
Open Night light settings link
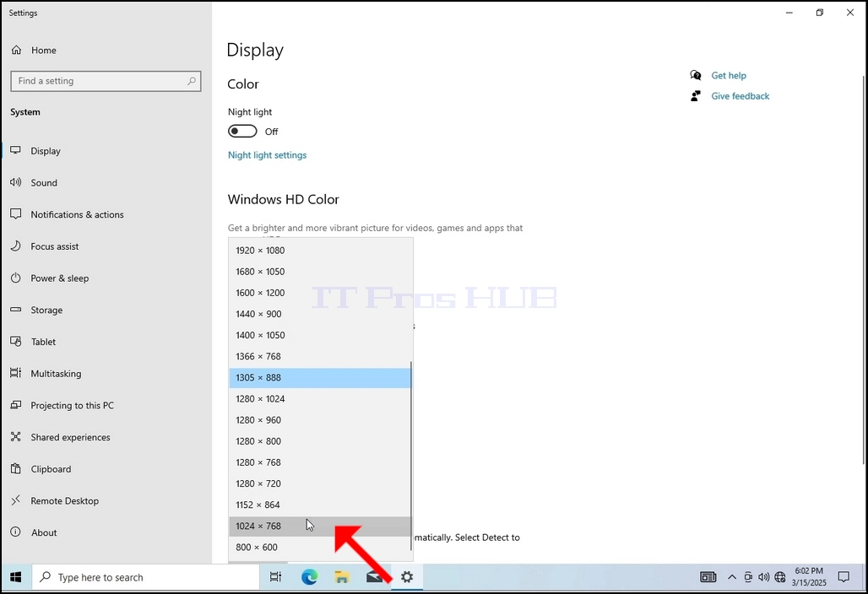pyautogui.click(x=267, y=155)
